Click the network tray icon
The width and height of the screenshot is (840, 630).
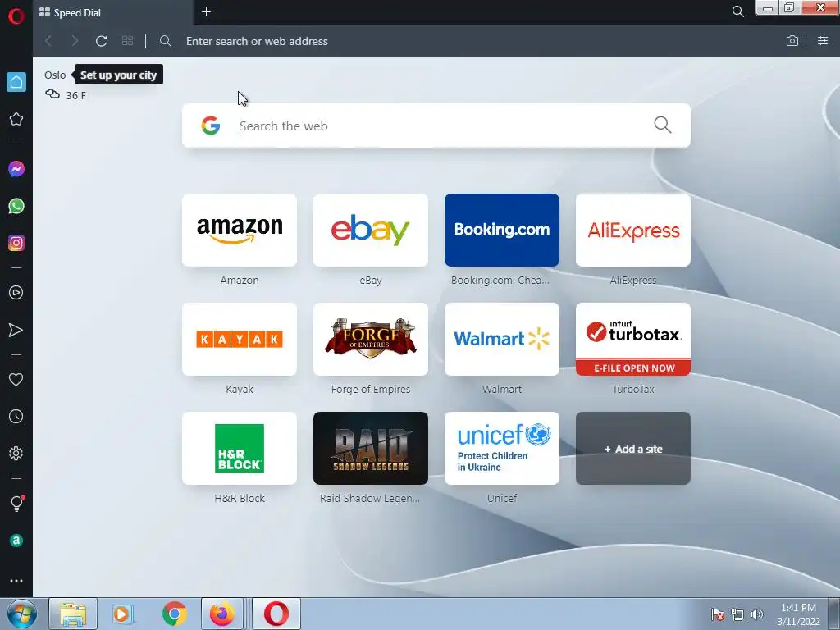pyautogui.click(x=737, y=614)
